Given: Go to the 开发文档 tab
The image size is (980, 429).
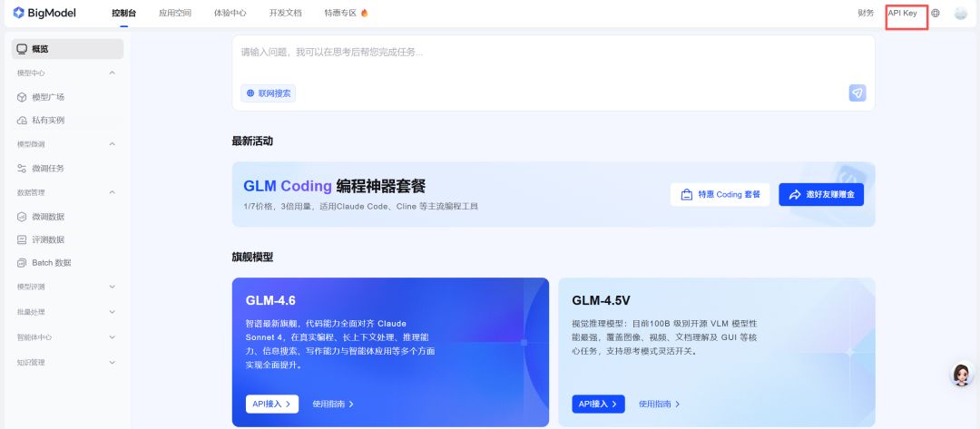Looking at the screenshot, I should click(286, 13).
